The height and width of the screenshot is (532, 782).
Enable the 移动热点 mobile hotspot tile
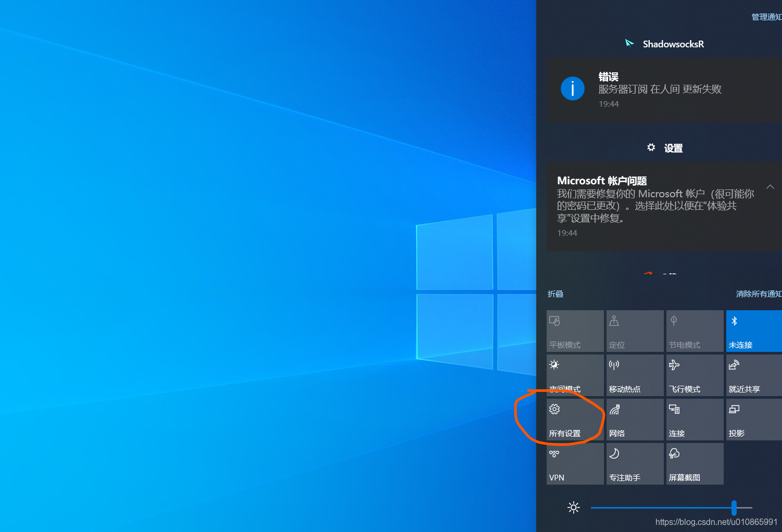point(635,375)
